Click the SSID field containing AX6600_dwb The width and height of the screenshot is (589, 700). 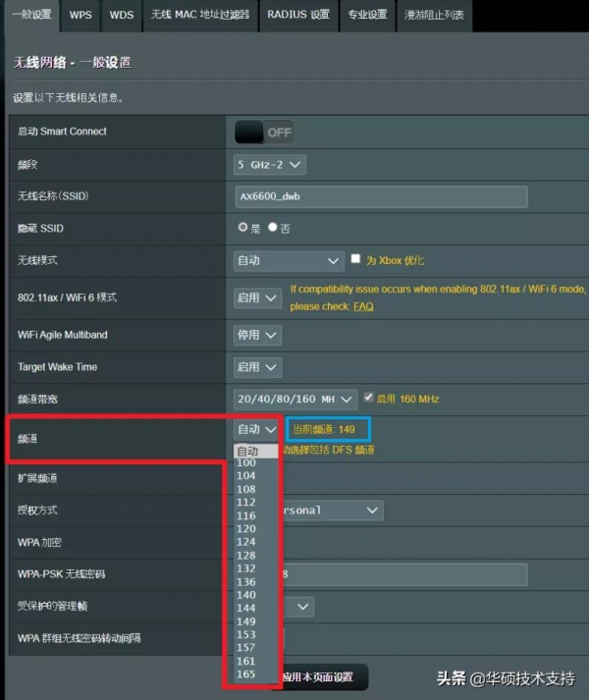click(x=381, y=196)
